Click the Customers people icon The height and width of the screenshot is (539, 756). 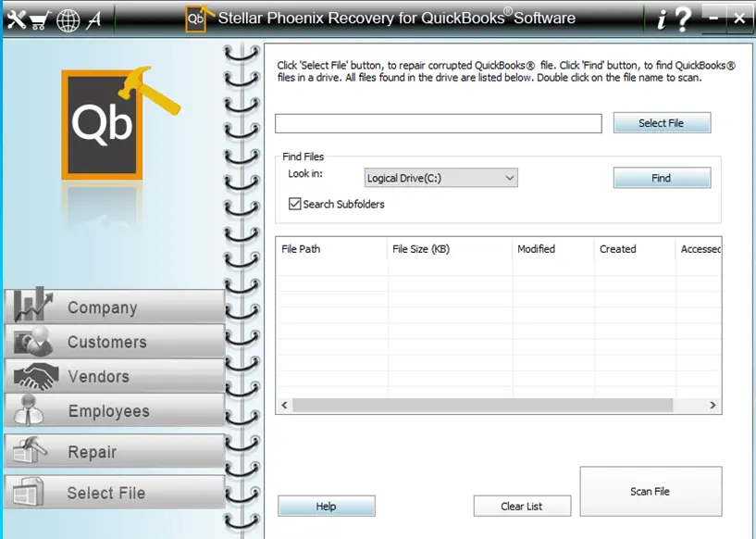click(x=32, y=341)
